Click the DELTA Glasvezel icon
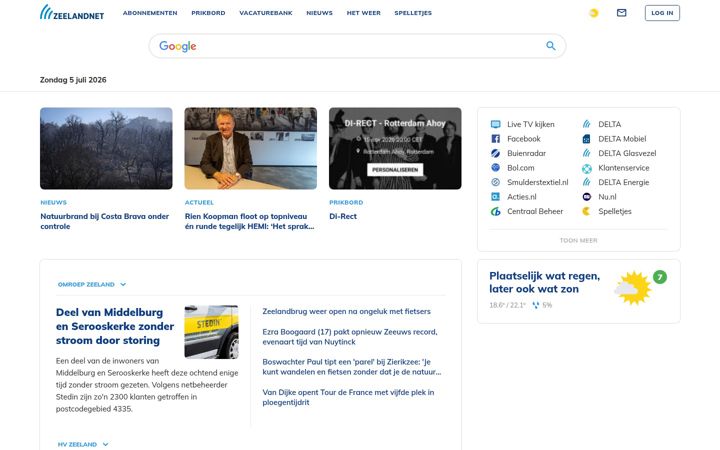This screenshot has height=450, width=720. 586,153
